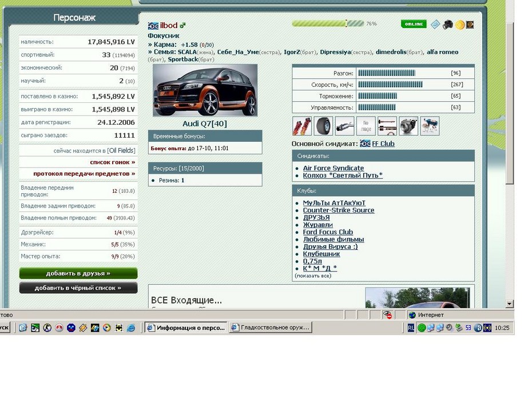This screenshot has width=532, height=399.
Task: Click the shock absorbers part icon
Action: click(302, 126)
